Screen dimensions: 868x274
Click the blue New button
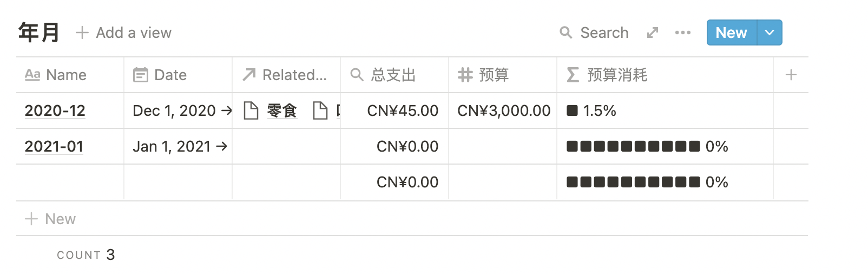[x=731, y=32]
